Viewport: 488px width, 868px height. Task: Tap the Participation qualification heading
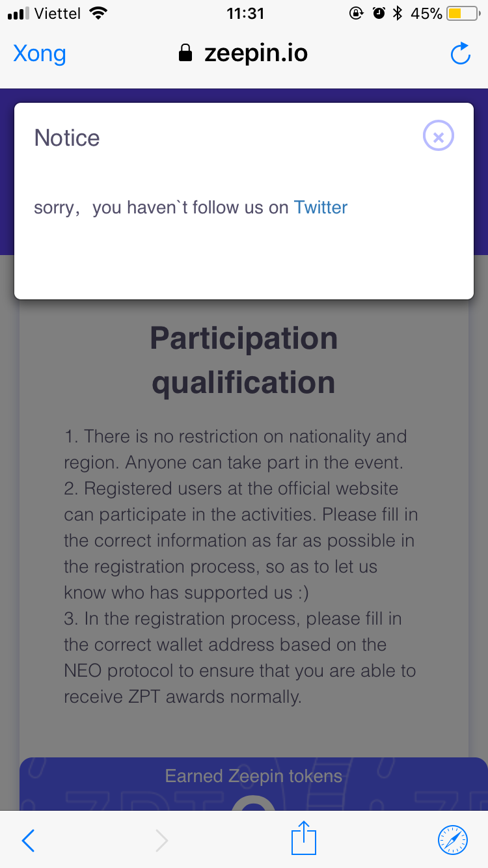coord(244,360)
